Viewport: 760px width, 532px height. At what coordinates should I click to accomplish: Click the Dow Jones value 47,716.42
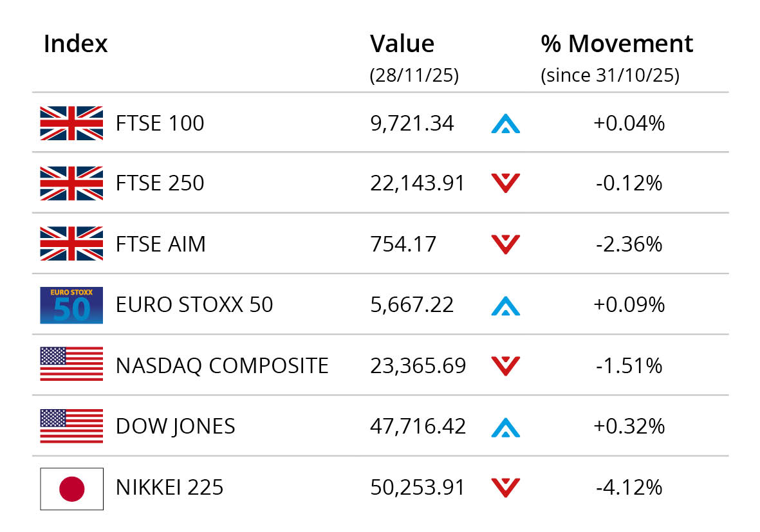[418, 426]
